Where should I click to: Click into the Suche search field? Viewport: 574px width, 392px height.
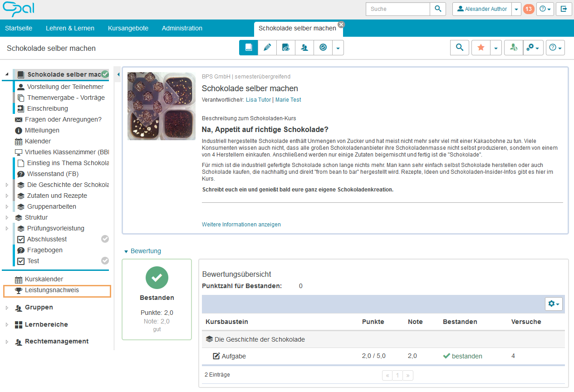click(x=397, y=9)
